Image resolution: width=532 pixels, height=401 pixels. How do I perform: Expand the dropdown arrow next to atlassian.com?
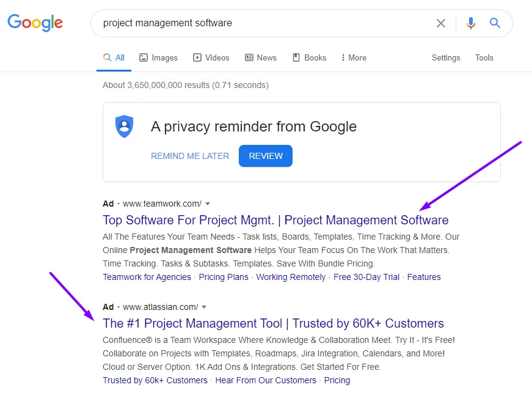pos(204,307)
